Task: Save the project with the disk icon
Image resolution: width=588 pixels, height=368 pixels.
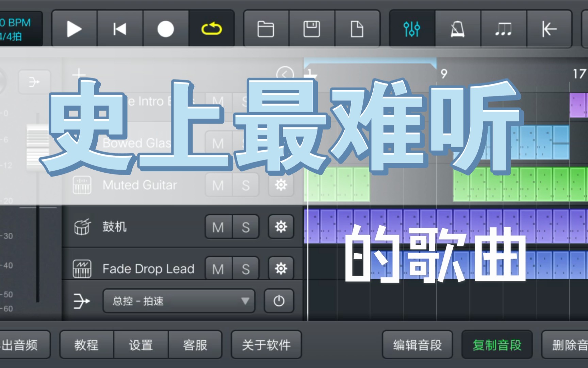Action: pyautogui.click(x=312, y=29)
